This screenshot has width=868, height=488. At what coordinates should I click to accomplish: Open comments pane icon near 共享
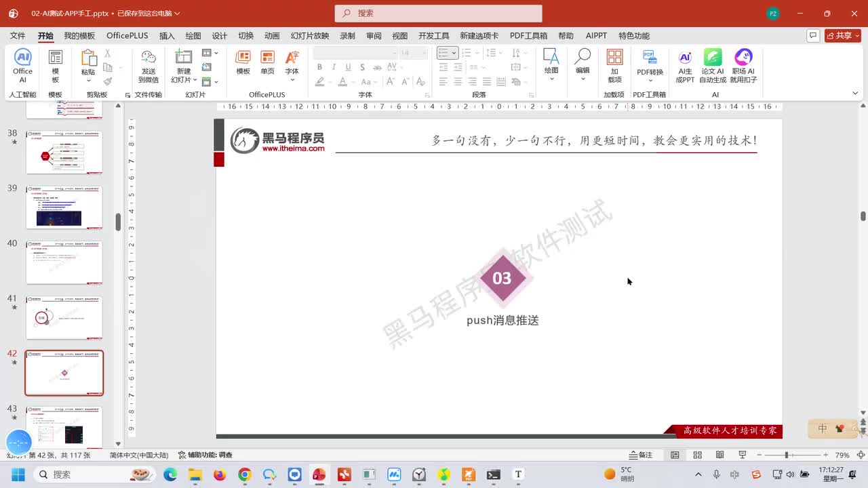tap(813, 35)
